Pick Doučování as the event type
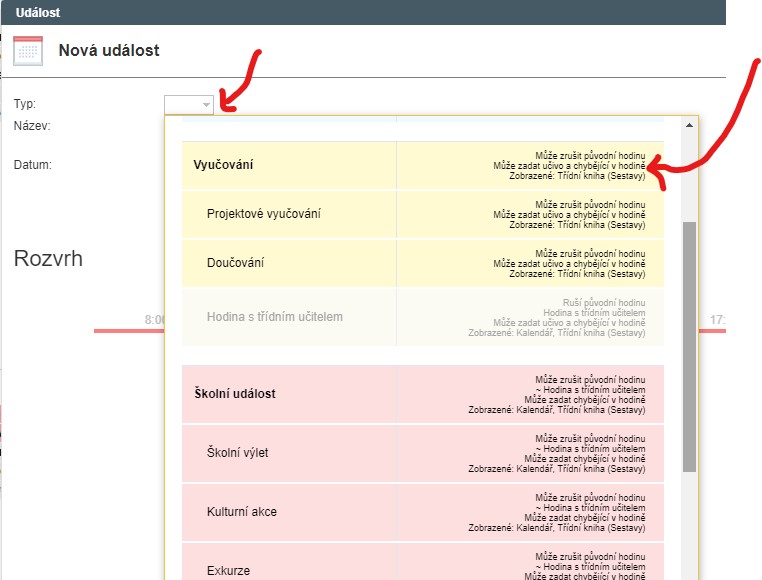This screenshot has width=762, height=580. 235,262
